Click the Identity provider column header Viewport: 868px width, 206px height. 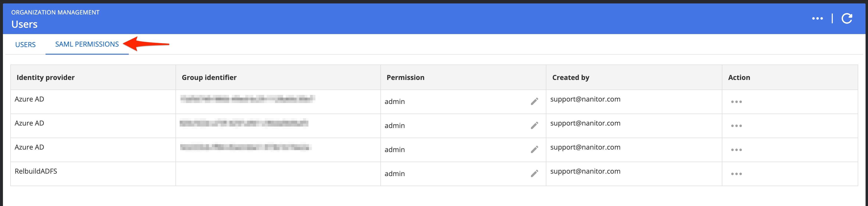click(x=46, y=77)
